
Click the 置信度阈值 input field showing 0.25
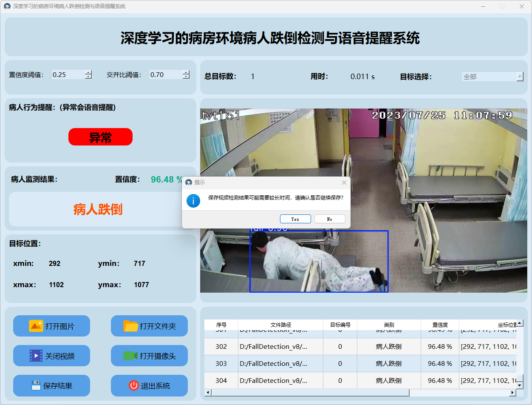(67, 75)
